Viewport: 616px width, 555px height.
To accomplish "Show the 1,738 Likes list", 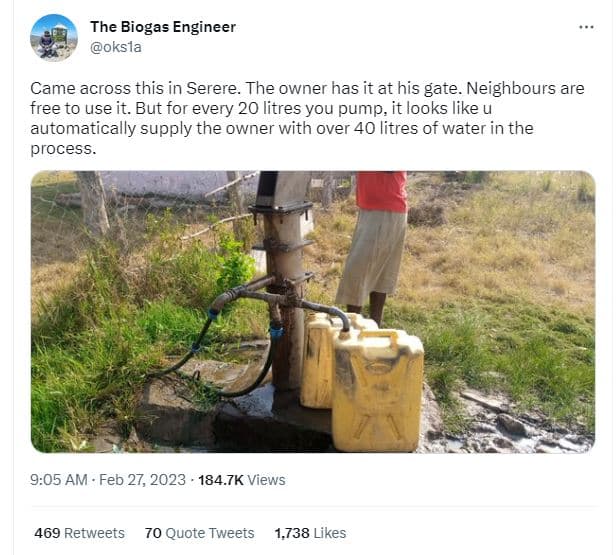I will click(310, 533).
